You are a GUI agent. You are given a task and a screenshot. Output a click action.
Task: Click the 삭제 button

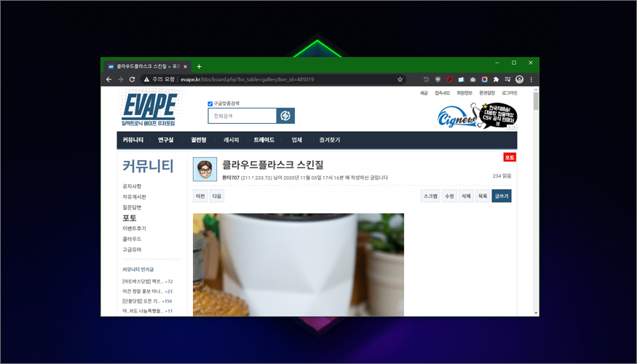(x=466, y=197)
